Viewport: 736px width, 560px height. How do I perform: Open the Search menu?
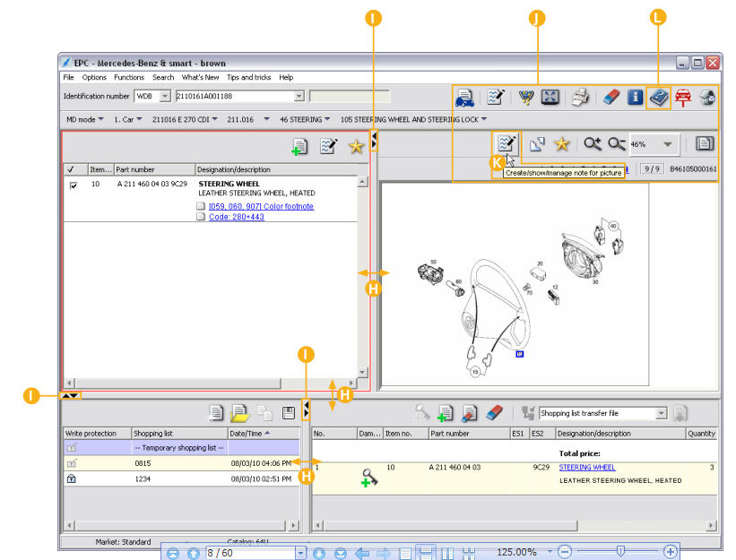163,77
